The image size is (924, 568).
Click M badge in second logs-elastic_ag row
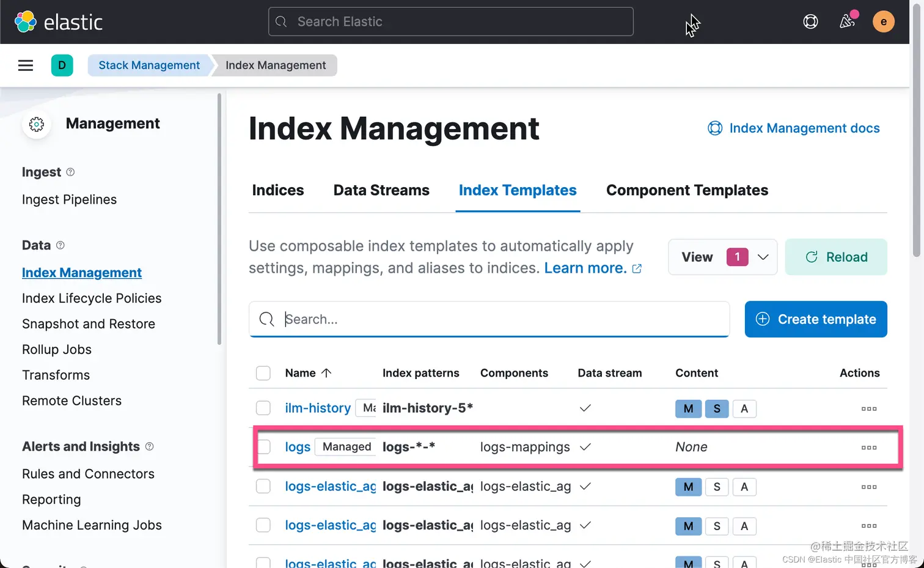click(x=688, y=526)
